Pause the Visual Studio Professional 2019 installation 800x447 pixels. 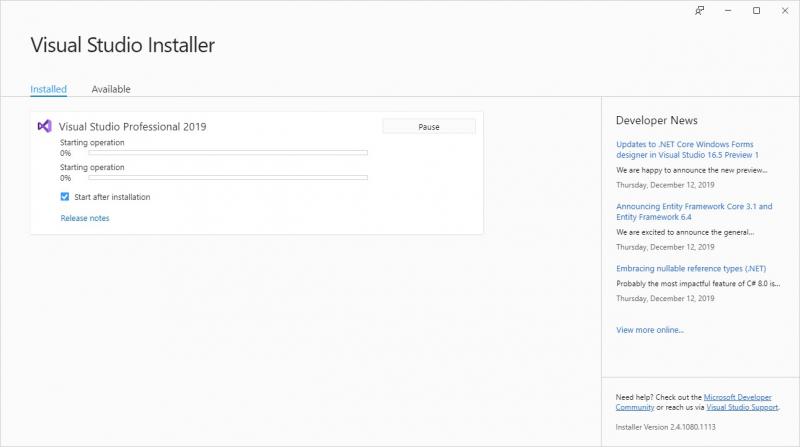click(429, 127)
